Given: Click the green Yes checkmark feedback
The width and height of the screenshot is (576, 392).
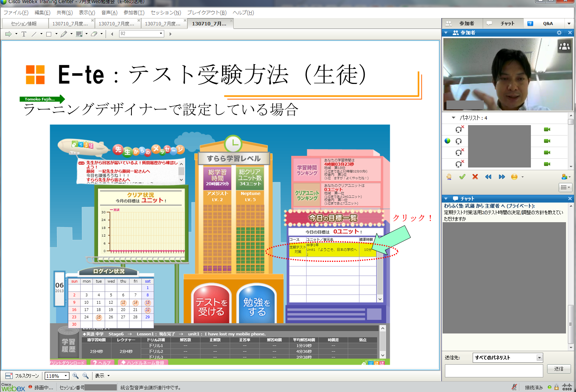Looking at the screenshot, I should pyautogui.click(x=462, y=177).
